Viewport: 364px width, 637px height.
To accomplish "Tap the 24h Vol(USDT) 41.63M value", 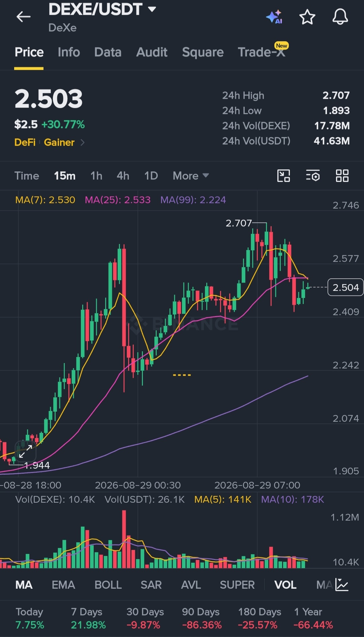I will point(332,141).
